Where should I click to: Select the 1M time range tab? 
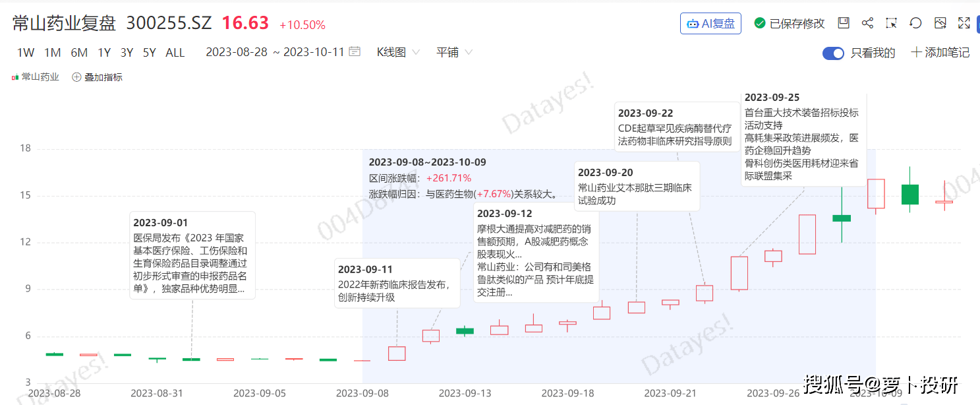[x=53, y=53]
